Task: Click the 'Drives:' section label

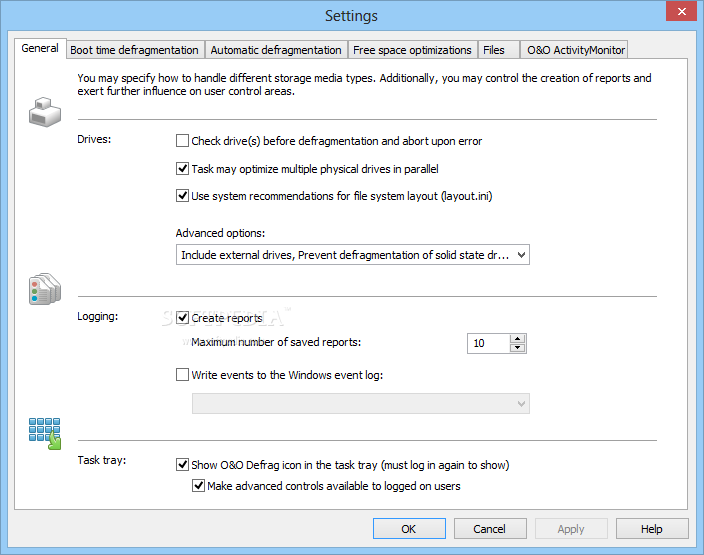Action: pos(94,139)
